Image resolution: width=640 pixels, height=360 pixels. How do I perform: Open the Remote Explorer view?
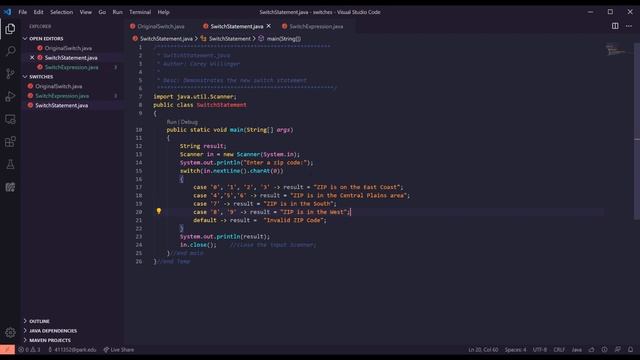click(x=10, y=119)
